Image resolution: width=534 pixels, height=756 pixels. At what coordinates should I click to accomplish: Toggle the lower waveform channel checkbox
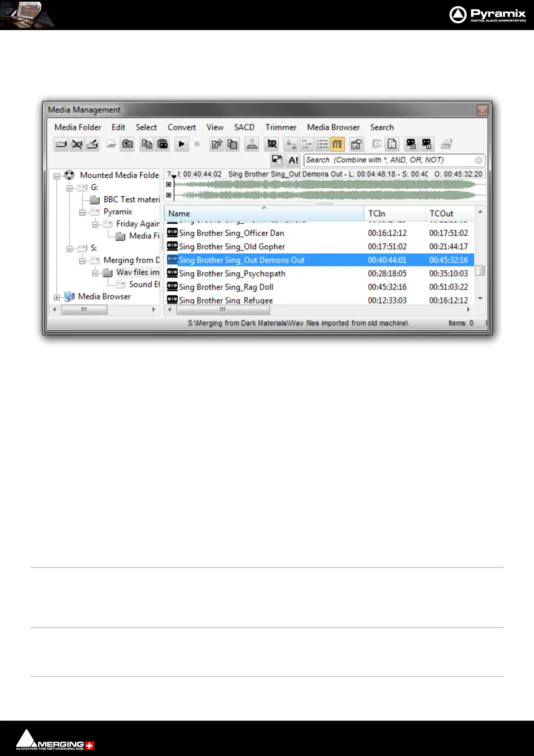[x=169, y=195]
